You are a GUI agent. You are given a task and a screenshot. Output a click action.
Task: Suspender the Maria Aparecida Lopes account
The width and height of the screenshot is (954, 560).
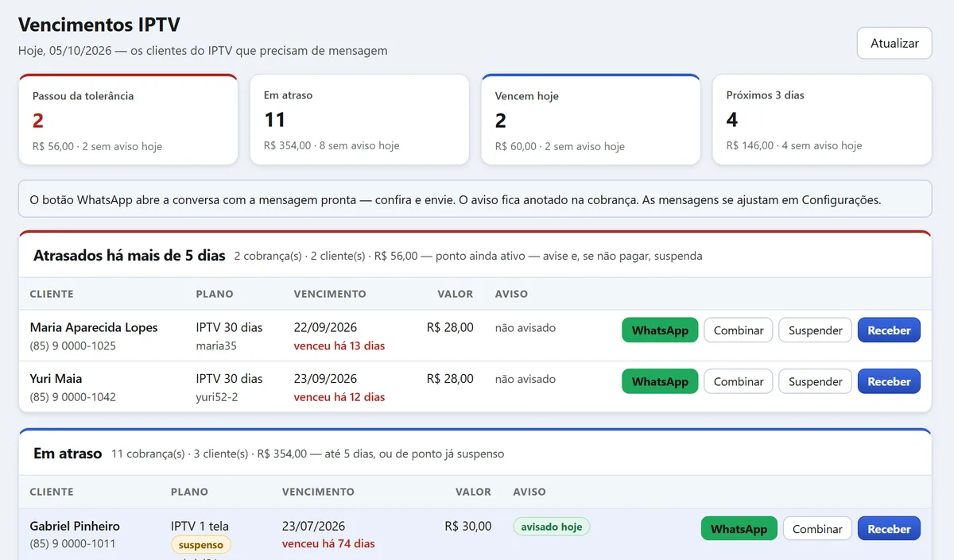coord(815,330)
